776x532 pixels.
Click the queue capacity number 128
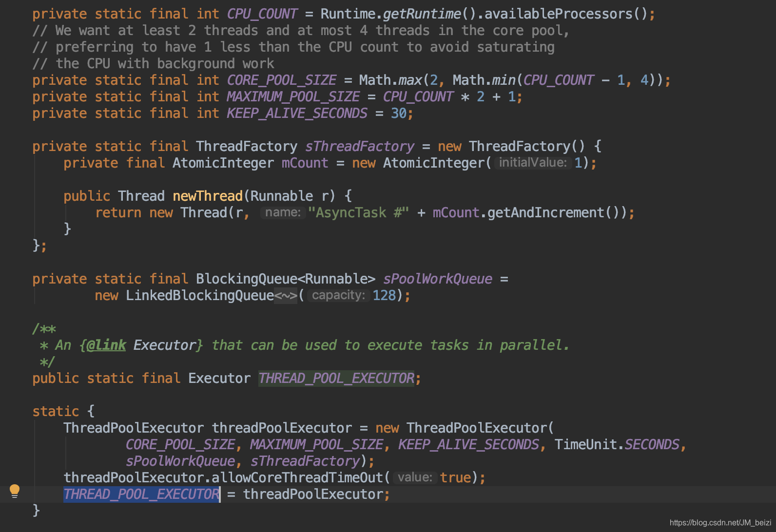tap(384, 296)
